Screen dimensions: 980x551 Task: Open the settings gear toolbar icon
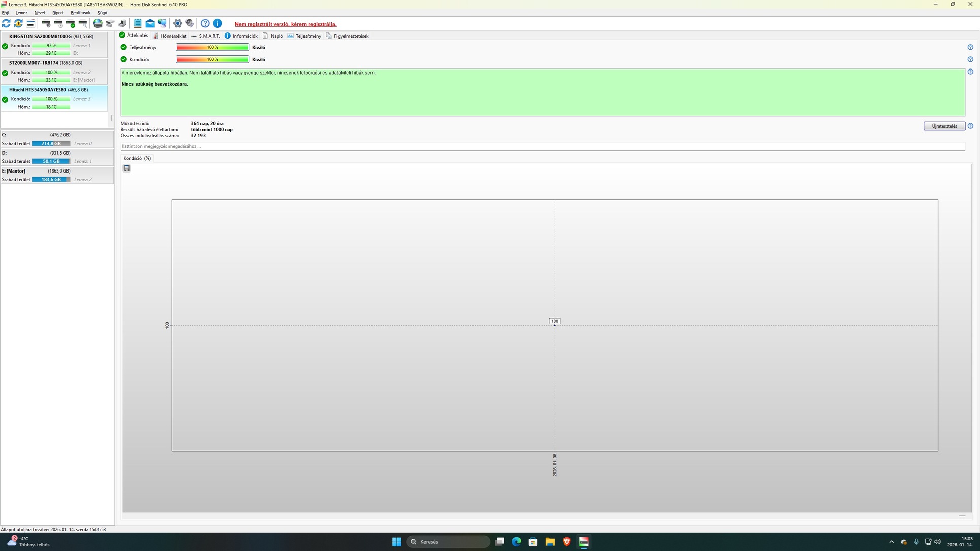[177, 23]
